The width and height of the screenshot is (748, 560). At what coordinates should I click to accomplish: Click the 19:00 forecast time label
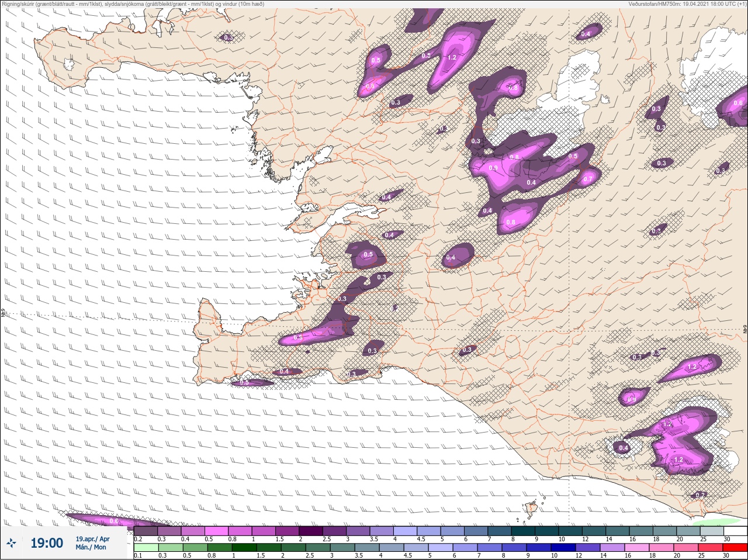point(47,544)
